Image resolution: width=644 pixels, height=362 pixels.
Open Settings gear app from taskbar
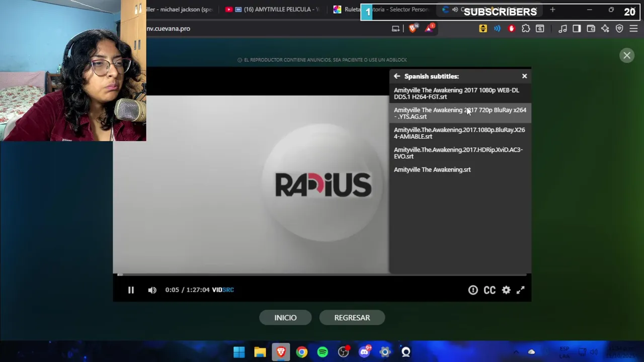click(385, 352)
